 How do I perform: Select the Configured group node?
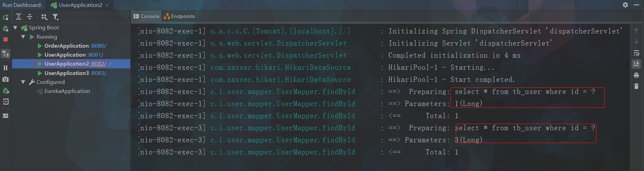[51, 82]
